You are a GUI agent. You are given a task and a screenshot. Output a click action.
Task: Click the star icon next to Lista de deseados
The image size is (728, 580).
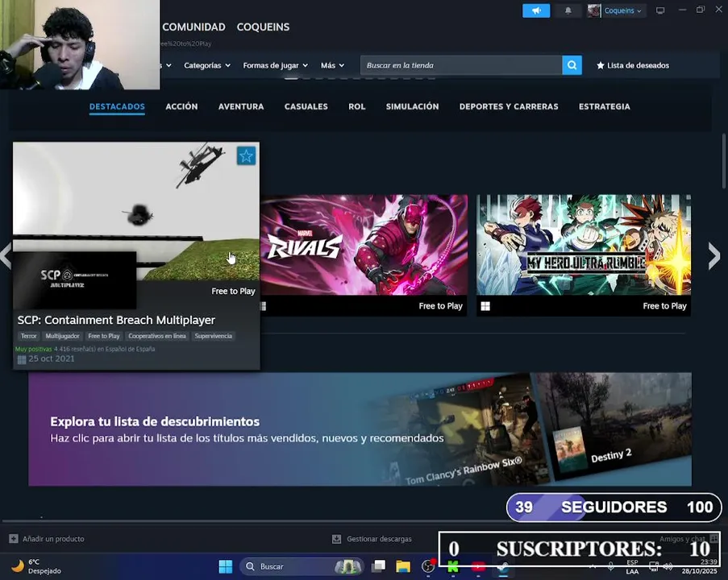click(x=601, y=65)
